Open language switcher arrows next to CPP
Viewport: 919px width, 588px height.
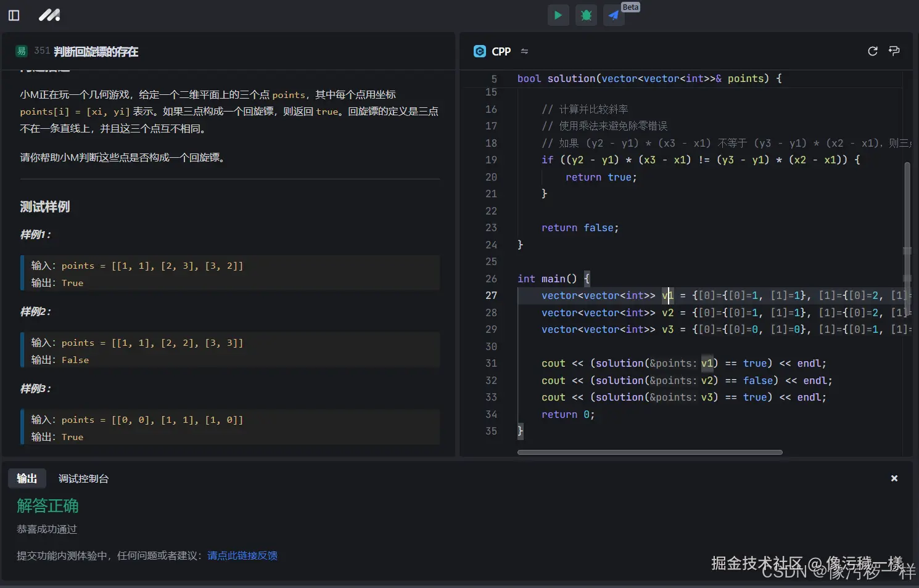(524, 51)
